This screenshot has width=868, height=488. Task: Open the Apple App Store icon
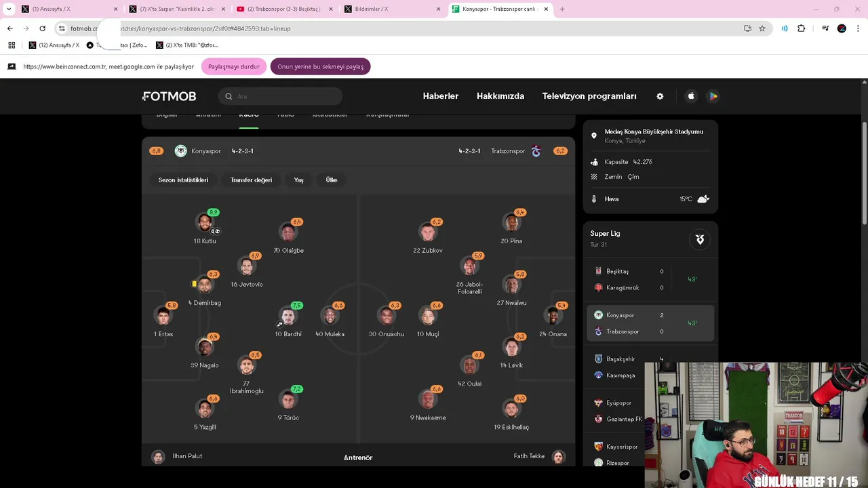pyautogui.click(x=691, y=96)
